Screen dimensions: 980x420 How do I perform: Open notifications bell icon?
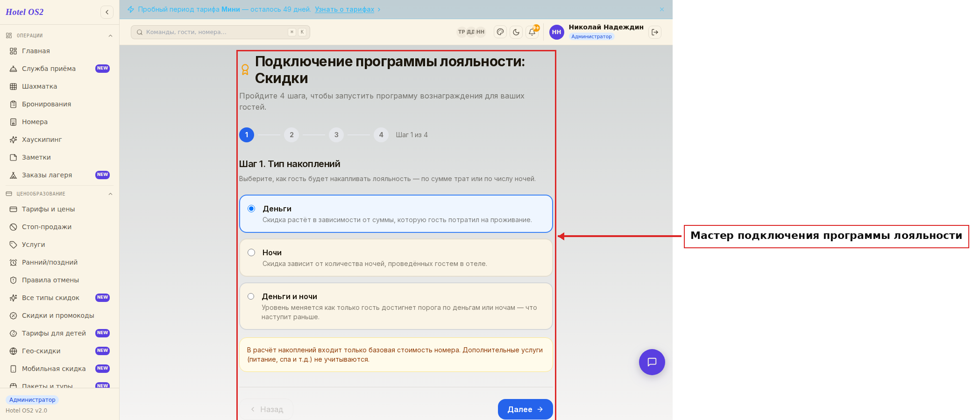[532, 32]
